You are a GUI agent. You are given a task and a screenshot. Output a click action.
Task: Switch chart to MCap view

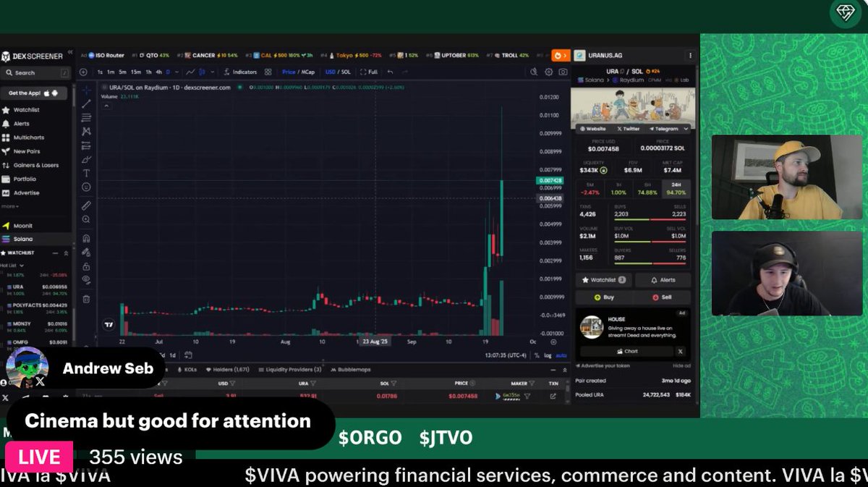click(x=308, y=72)
